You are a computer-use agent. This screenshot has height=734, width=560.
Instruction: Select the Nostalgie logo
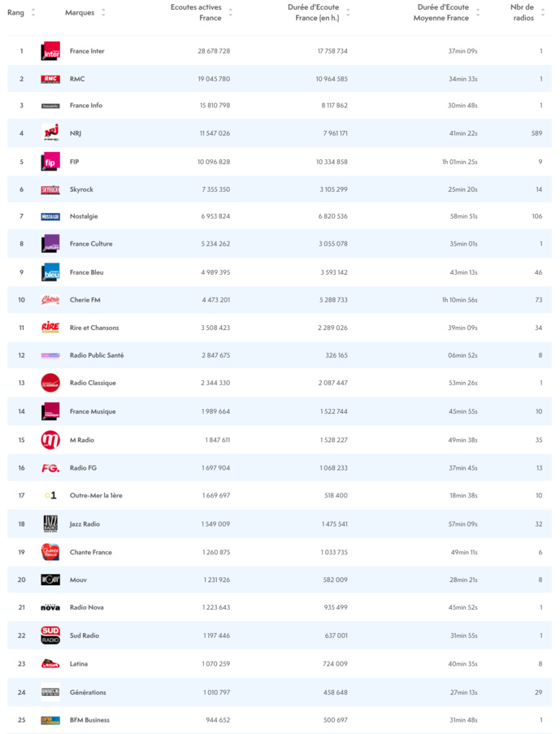coord(50,217)
